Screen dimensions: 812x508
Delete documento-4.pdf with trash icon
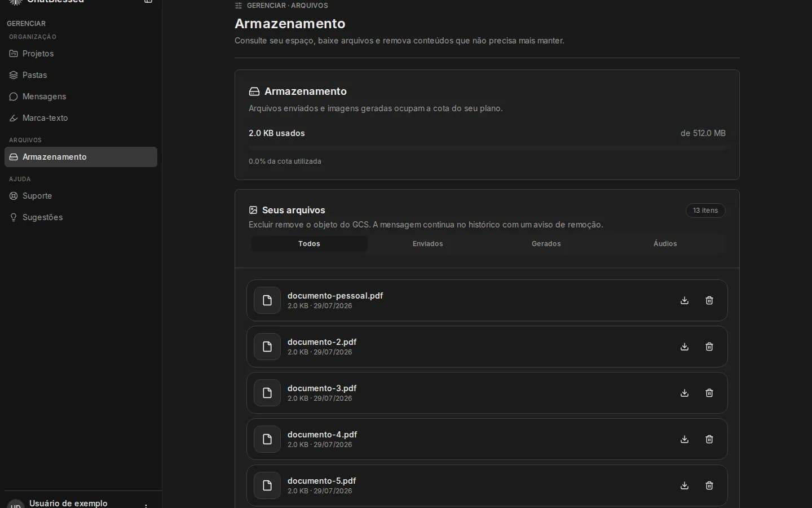pos(709,439)
